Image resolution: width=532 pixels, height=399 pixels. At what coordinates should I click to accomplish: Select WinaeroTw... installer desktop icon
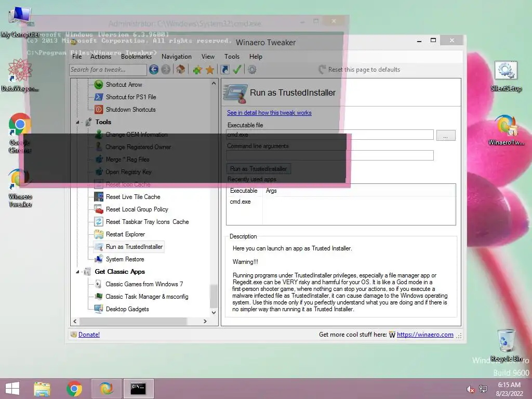click(x=506, y=130)
